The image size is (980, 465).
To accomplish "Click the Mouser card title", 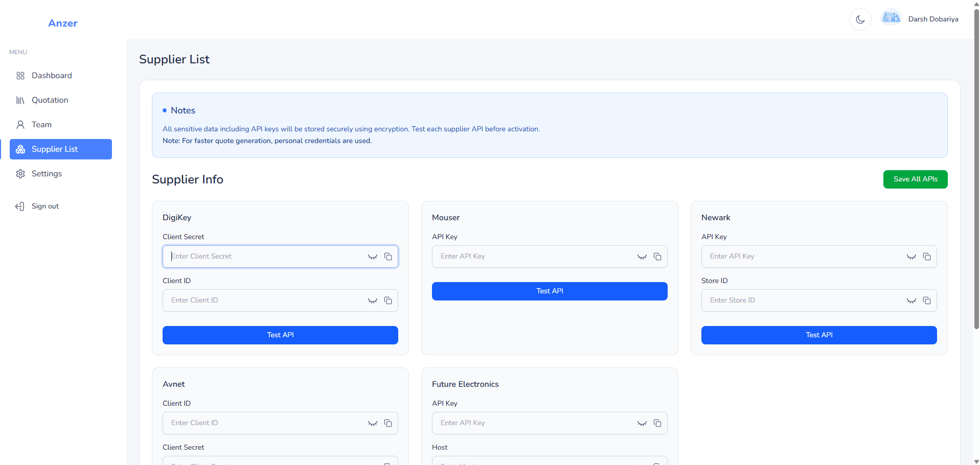I will 446,218.
